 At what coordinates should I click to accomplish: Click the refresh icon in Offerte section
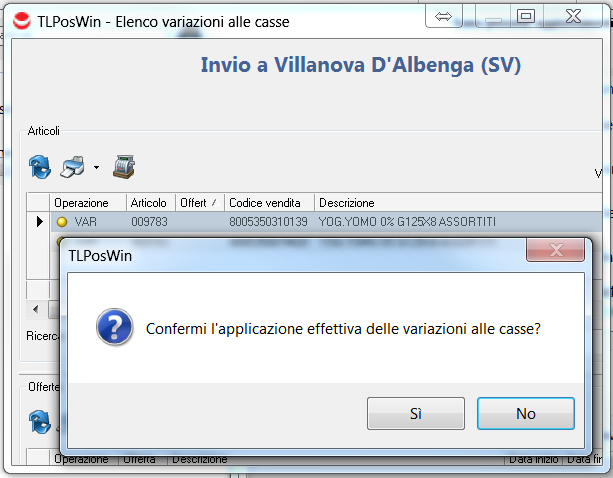coord(40,422)
